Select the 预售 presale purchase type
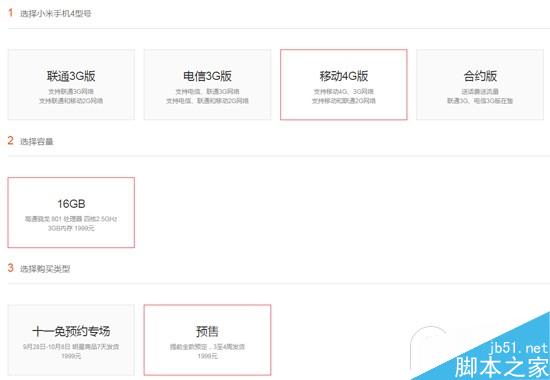Screen dimensions: 550x380 tap(207, 340)
